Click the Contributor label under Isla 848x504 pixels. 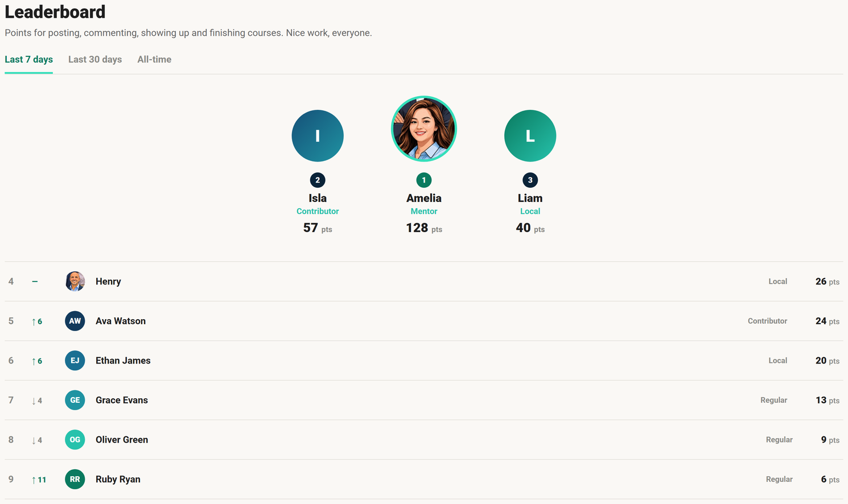tap(318, 211)
